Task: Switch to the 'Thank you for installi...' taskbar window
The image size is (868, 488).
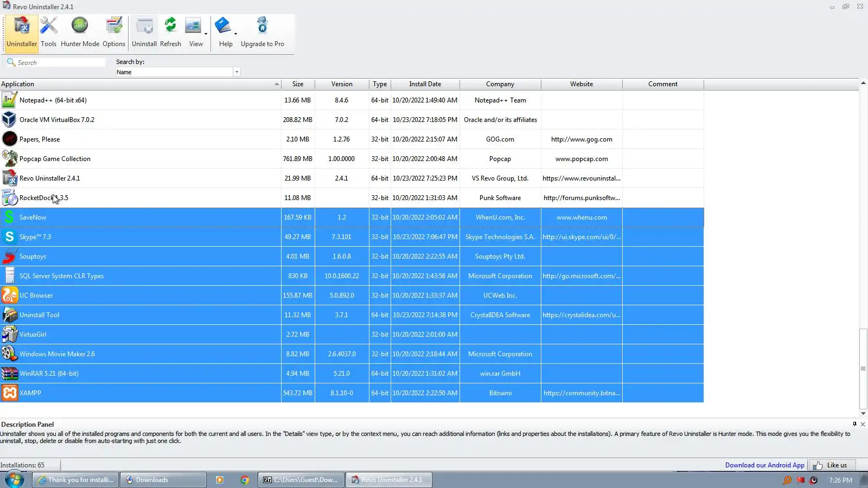Action: click(x=76, y=480)
